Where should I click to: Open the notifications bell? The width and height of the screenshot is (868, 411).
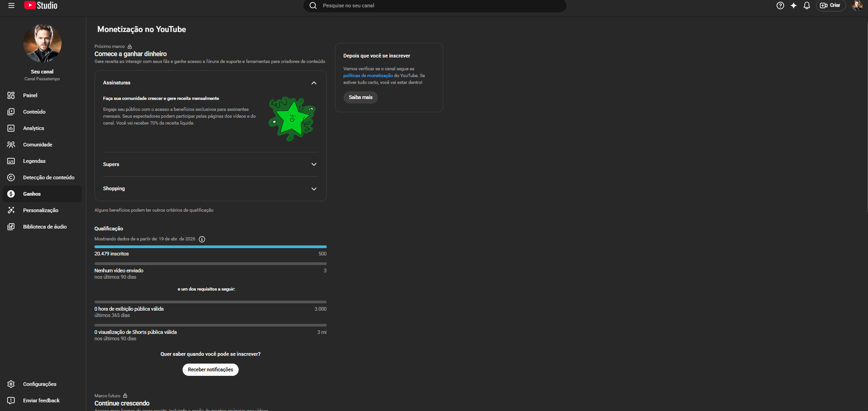807,5
